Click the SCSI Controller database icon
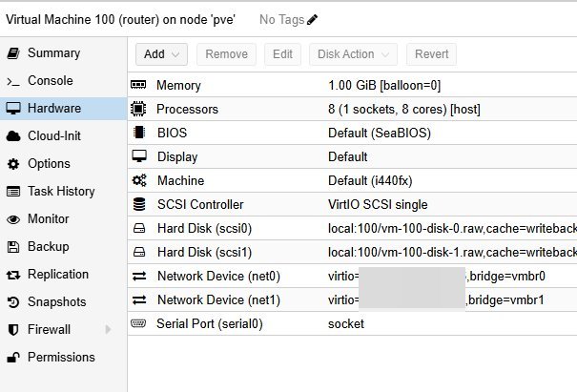The height and width of the screenshot is (392, 577). tap(139, 204)
